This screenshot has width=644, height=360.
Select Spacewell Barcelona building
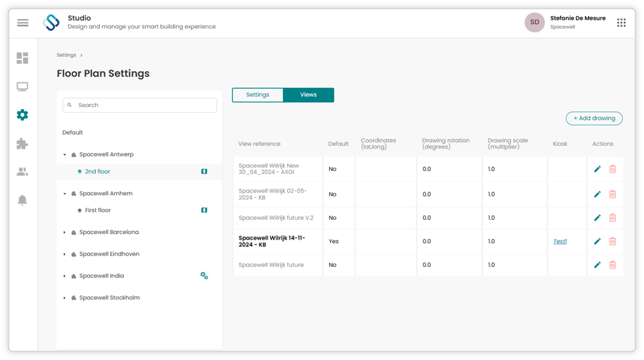pyautogui.click(x=109, y=232)
